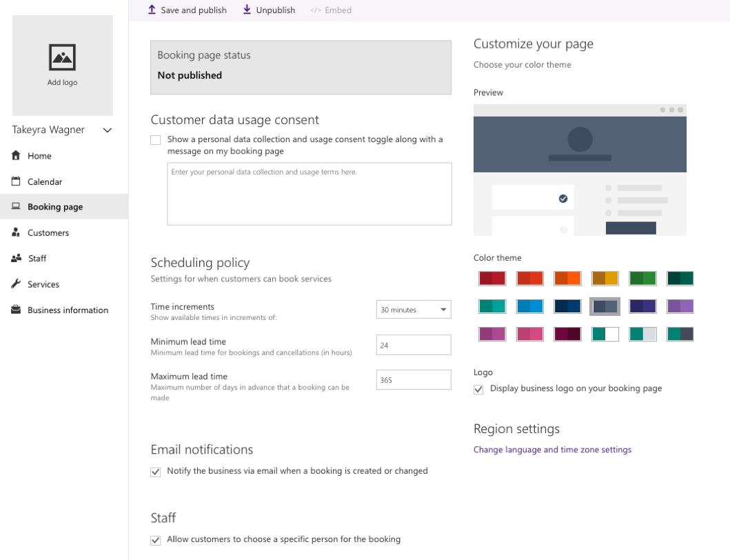
Task: Click the Services wrench icon
Action: click(16, 283)
